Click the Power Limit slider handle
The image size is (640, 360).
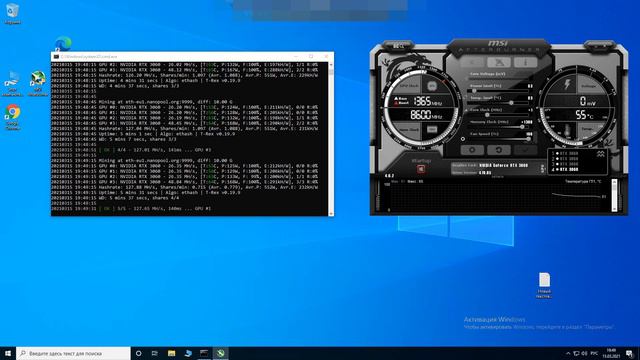click(474, 91)
